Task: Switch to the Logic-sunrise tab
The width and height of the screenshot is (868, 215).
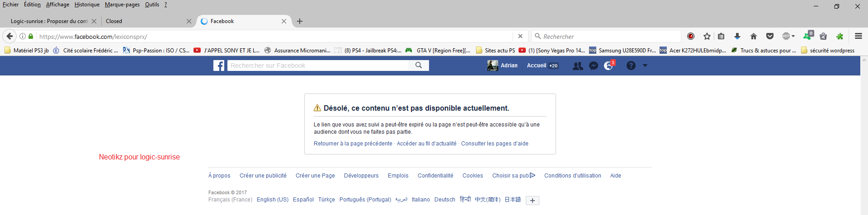Action: 49,21
